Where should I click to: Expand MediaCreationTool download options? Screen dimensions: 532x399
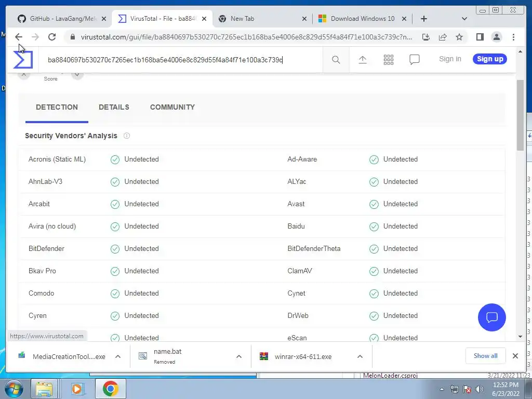pos(118,356)
